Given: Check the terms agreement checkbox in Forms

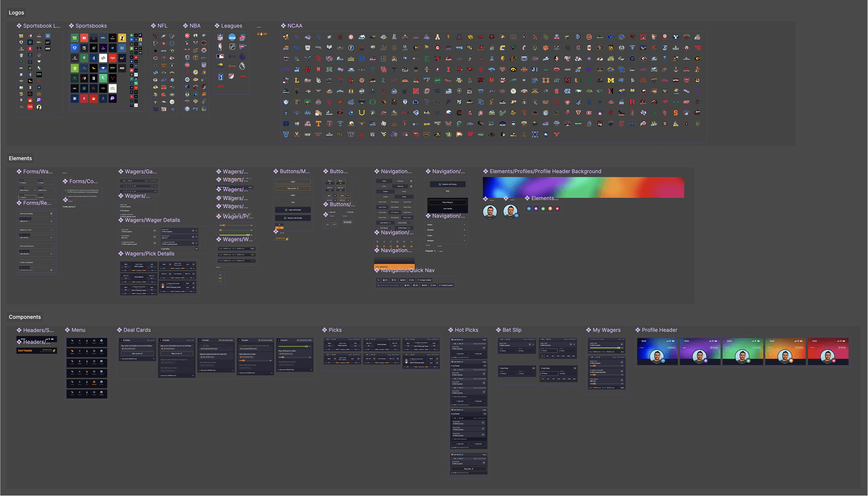Looking at the screenshot, I should [x=65, y=190].
